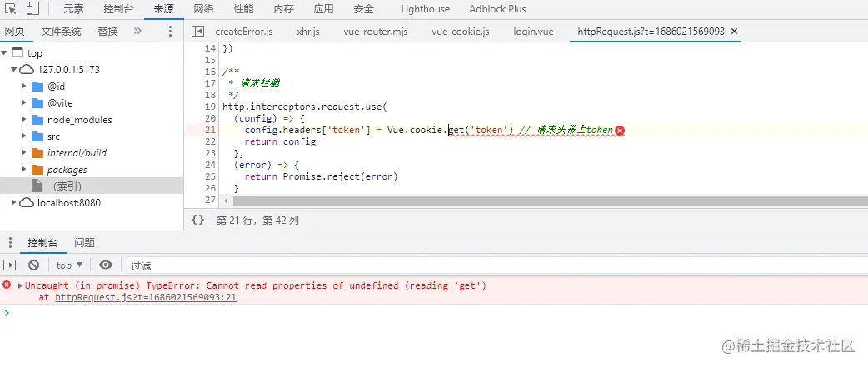
Task: Expand the packages folder arrow
Action: point(24,169)
